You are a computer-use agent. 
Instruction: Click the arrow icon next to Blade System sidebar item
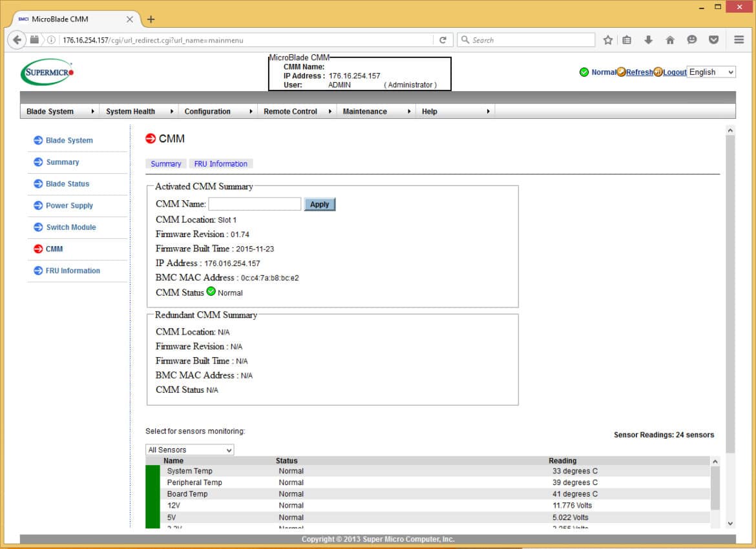click(x=38, y=140)
